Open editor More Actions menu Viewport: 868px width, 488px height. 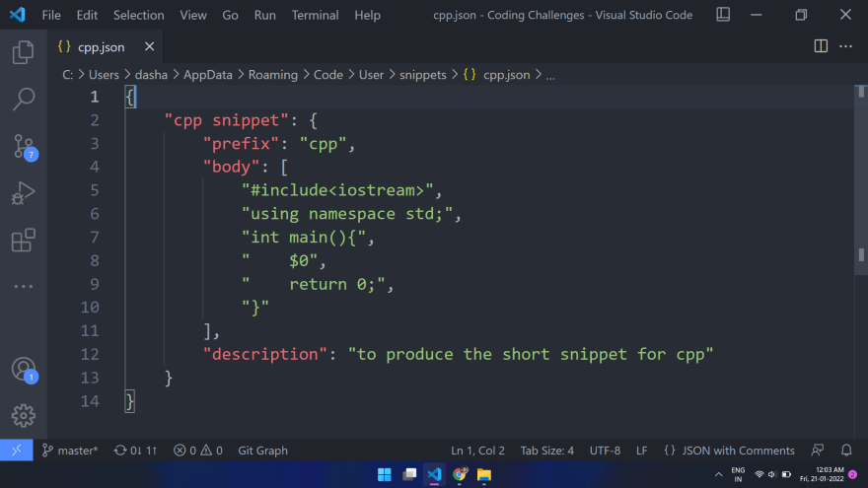[846, 46]
